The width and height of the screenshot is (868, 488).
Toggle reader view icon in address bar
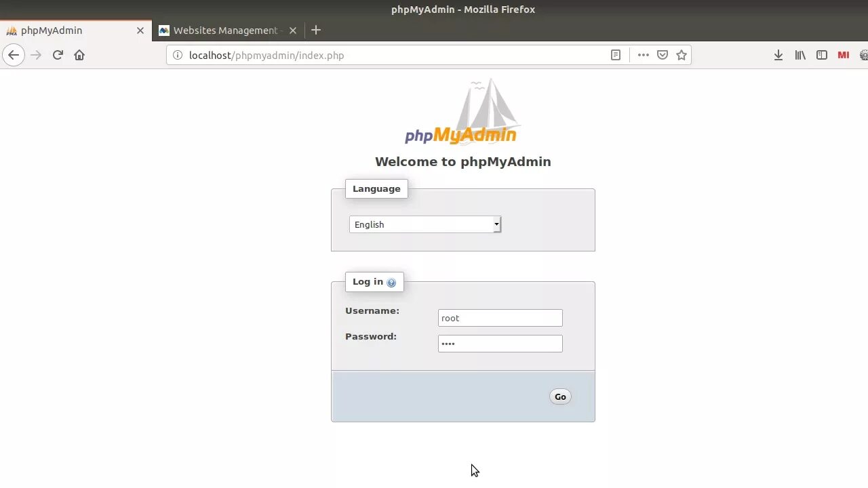tap(616, 55)
